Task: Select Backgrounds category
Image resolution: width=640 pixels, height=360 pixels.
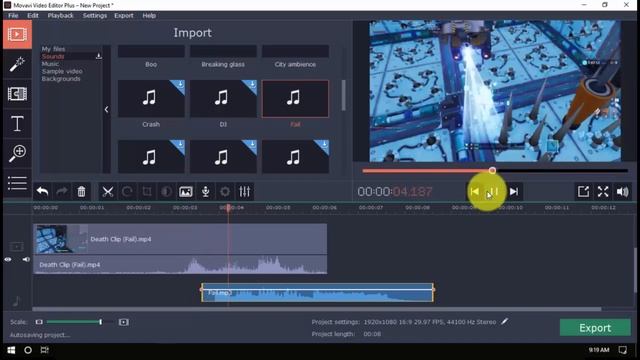Action: (61, 79)
